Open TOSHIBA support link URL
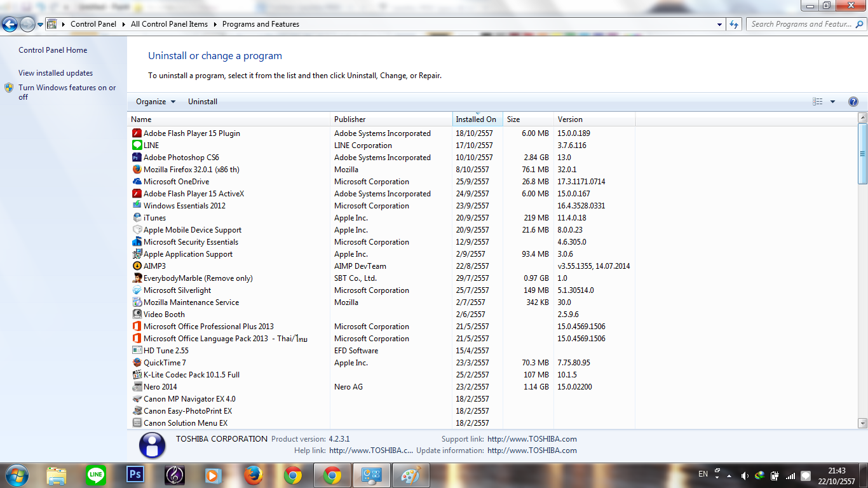The height and width of the screenshot is (488, 868). point(532,439)
